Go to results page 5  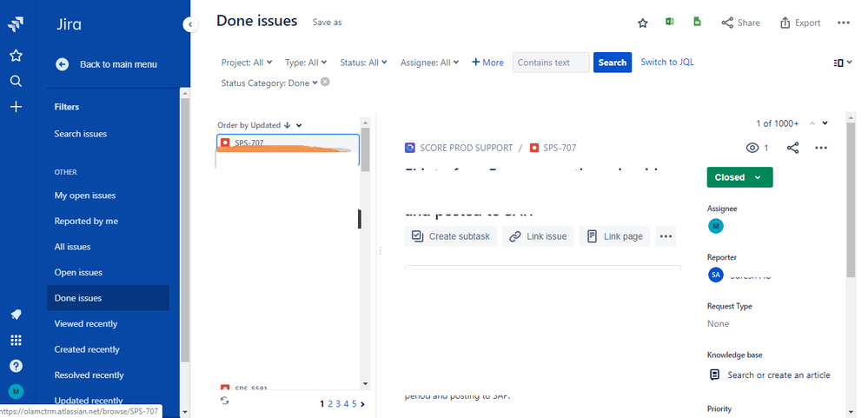(354, 404)
